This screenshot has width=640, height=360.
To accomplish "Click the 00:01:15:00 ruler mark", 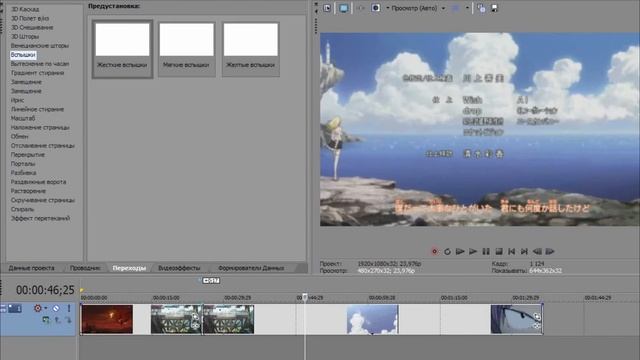I will point(453,298).
